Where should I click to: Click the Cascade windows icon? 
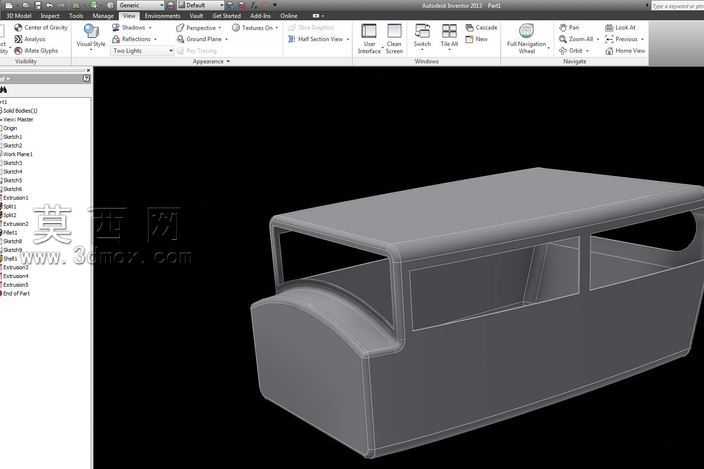(469, 27)
